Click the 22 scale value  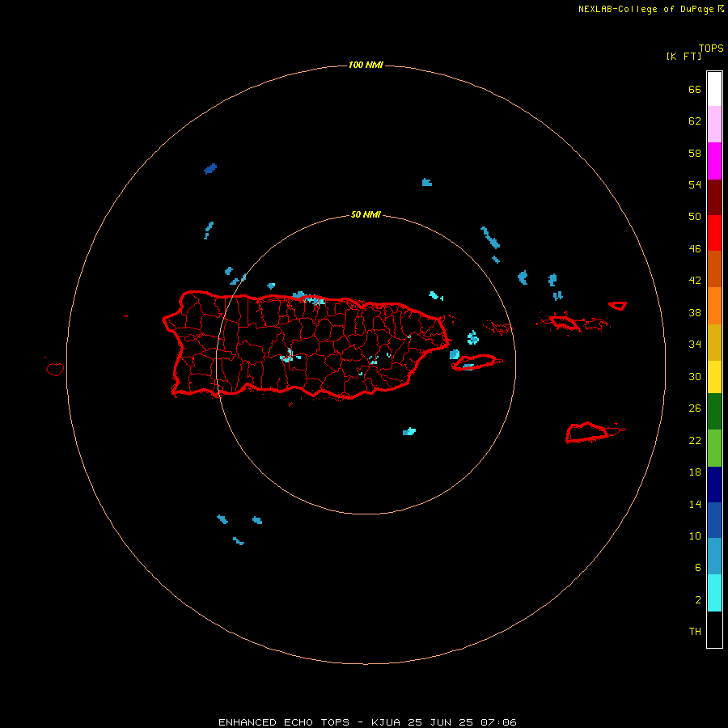[695, 440]
